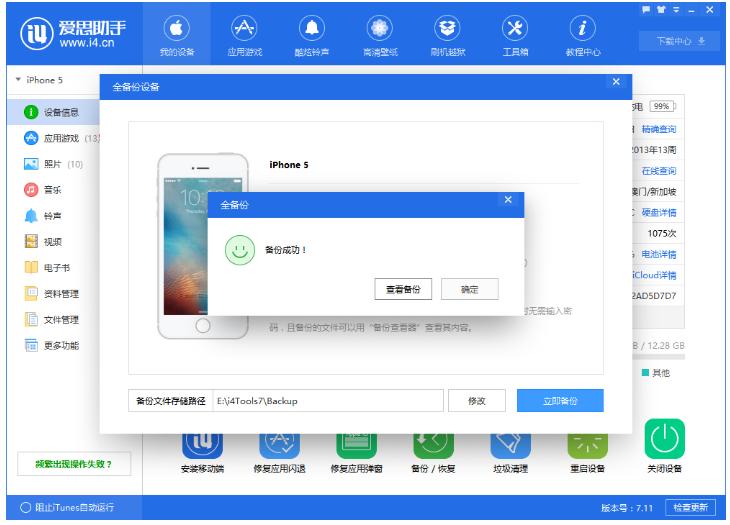Open 我的设备 tab in top toolbar
The width and height of the screenshot is (730, 525).
[x=177, y=35]
